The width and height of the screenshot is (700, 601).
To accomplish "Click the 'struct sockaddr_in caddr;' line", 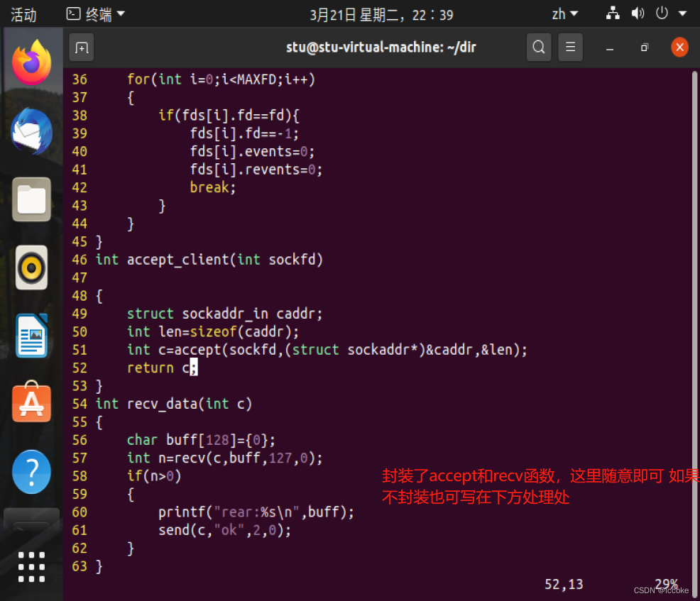I will [224, 314].
